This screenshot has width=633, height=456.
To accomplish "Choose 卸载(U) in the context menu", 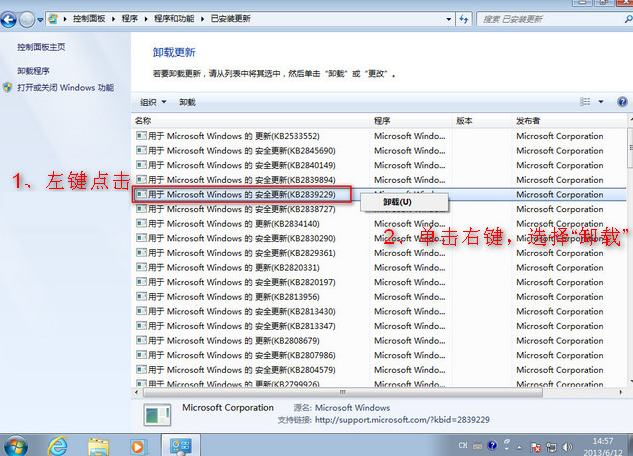I will click(404, 202).
